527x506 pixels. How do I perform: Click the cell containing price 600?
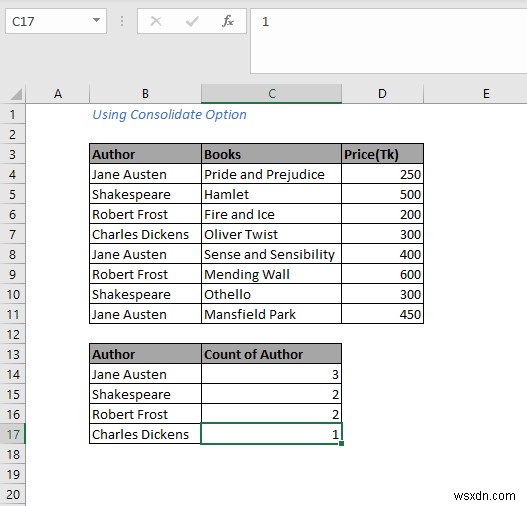coord(382,274)
